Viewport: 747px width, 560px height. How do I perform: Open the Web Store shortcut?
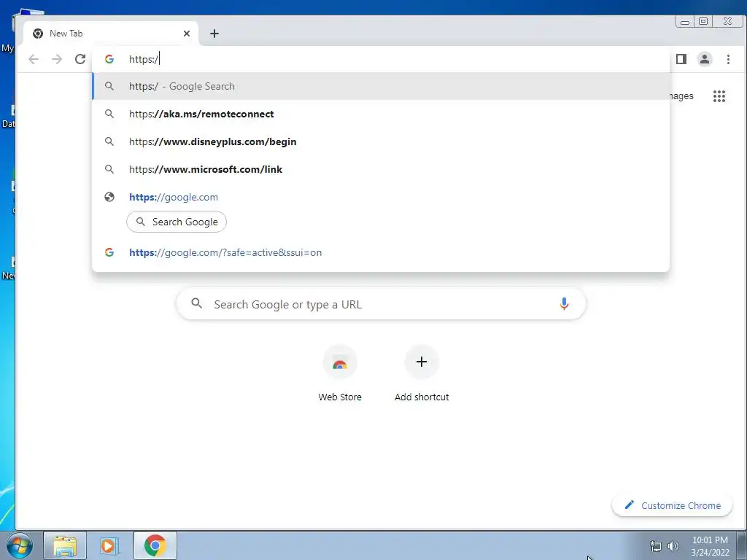pyautogui.click(x=340, y=374)
